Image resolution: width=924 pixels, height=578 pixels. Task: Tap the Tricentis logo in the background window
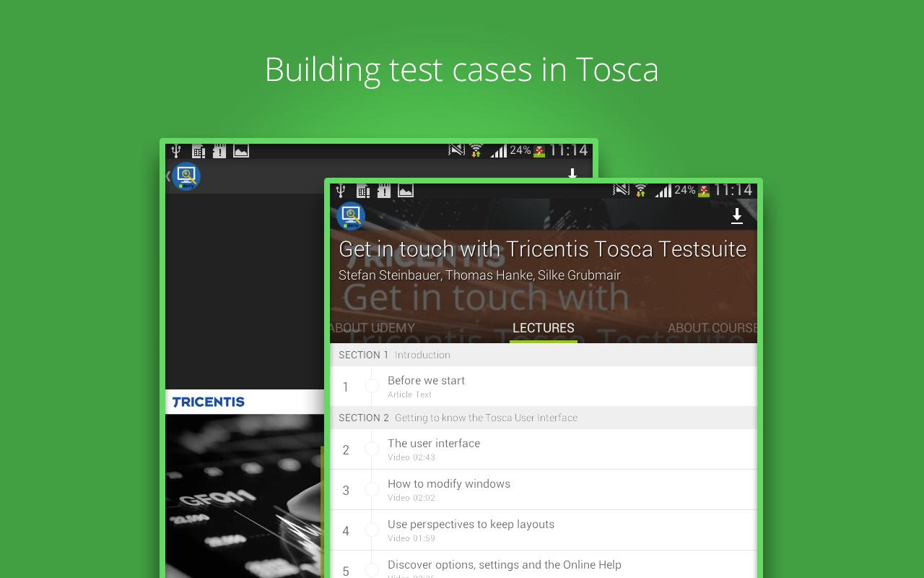click(207, 402)
